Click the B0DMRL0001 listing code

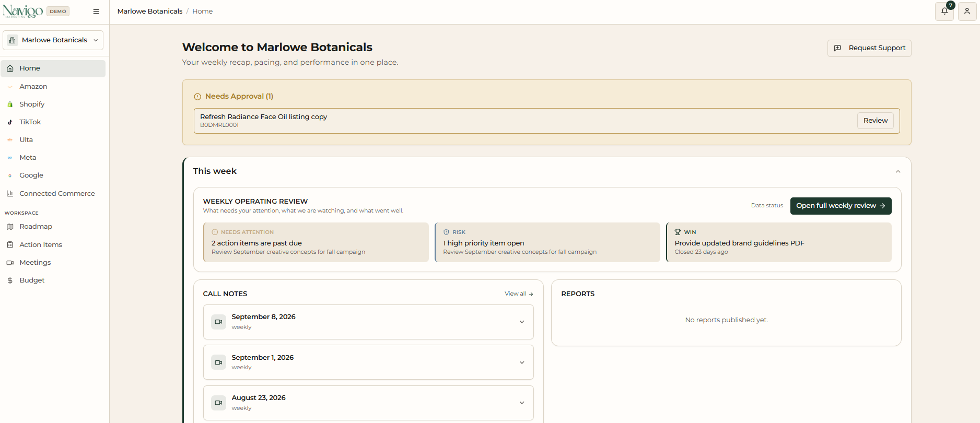coord(219,125)
